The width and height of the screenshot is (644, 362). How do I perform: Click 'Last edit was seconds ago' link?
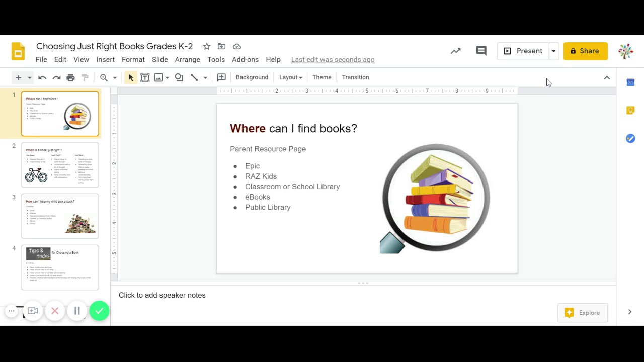point(333,59)
